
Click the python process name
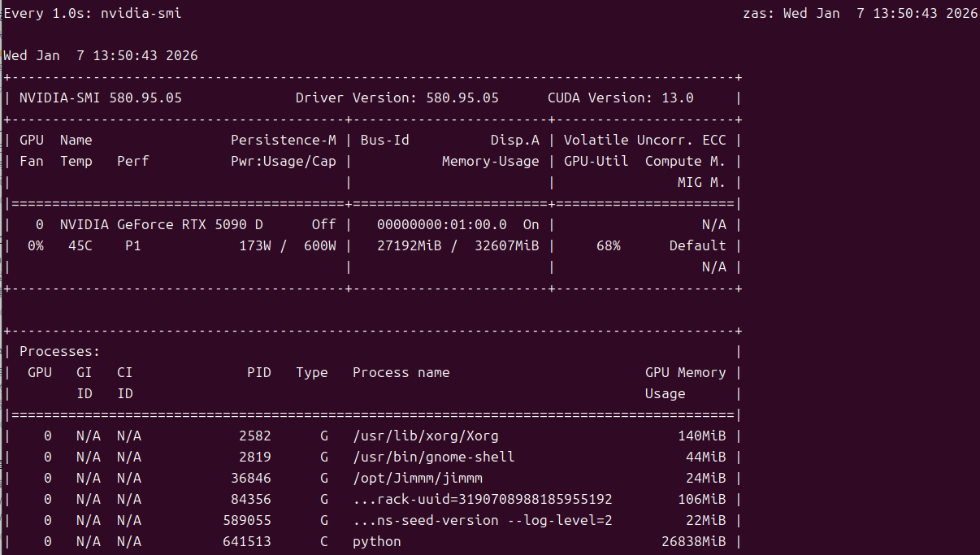[x=377, y=541]
